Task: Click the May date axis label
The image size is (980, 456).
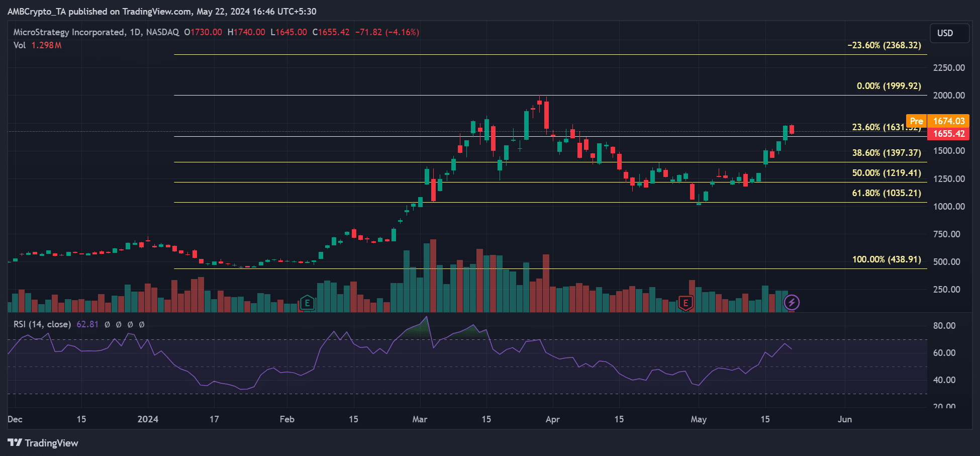Action: click(699, 419)
